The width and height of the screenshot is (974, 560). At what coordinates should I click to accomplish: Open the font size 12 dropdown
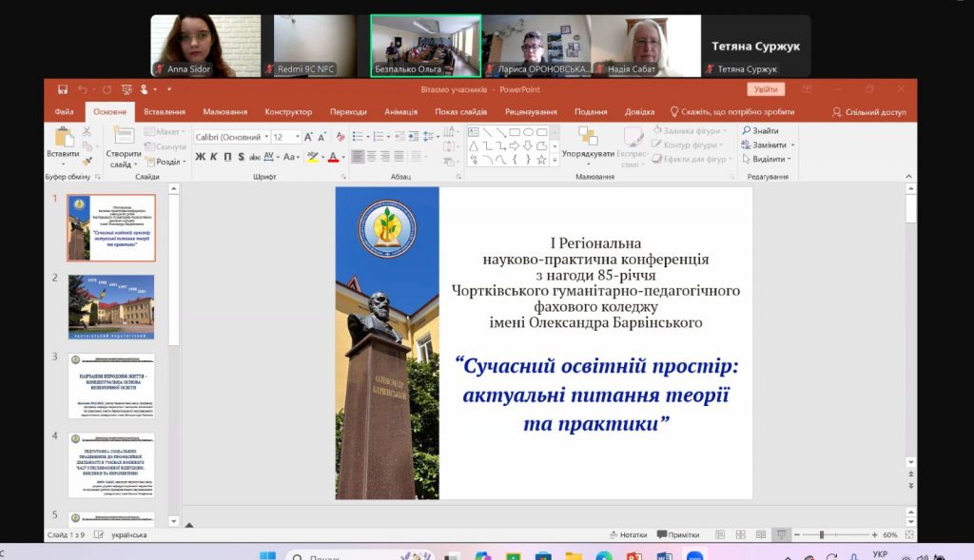pos(296,137)
